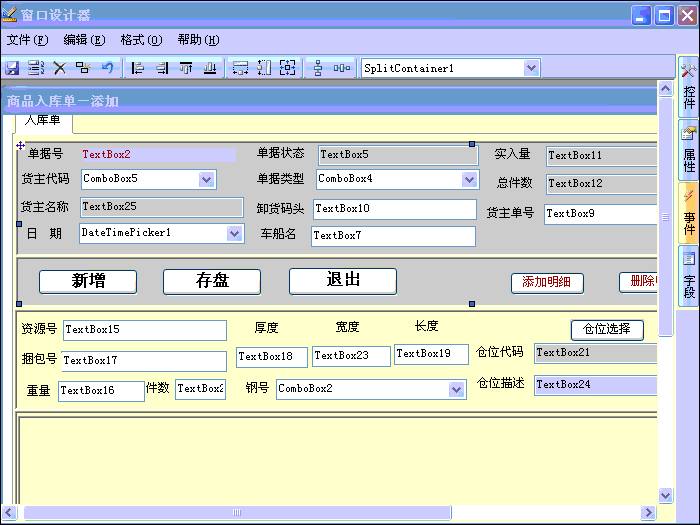Open the DateTimePicker1 dropdown arrow
The height and width of the screenshot is (525, 700).
pos(234,233)
